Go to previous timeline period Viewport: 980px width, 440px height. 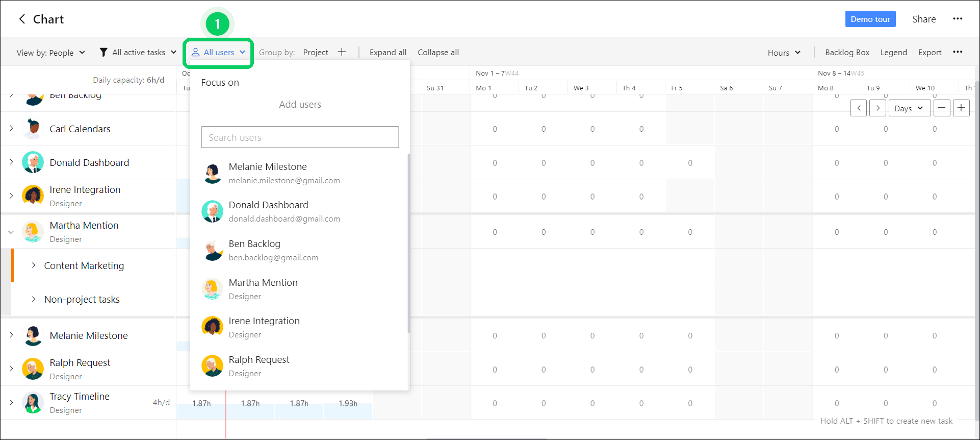(859, 108)
